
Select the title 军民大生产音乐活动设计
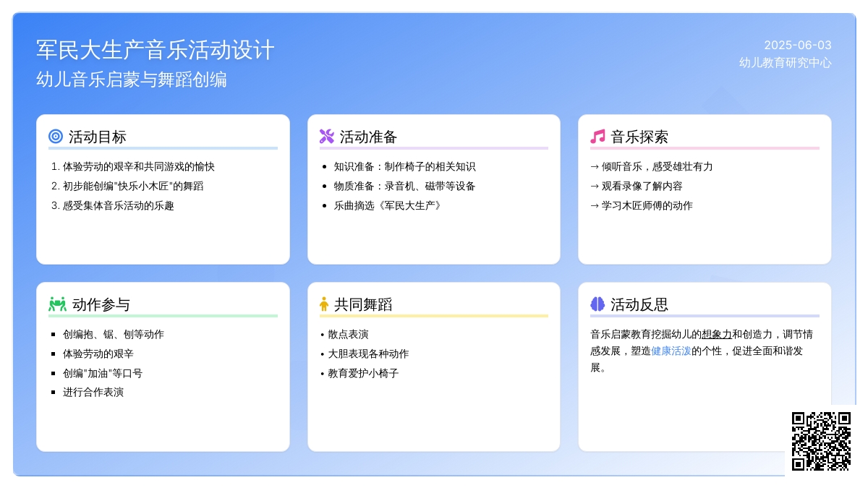tap(156, 50)
